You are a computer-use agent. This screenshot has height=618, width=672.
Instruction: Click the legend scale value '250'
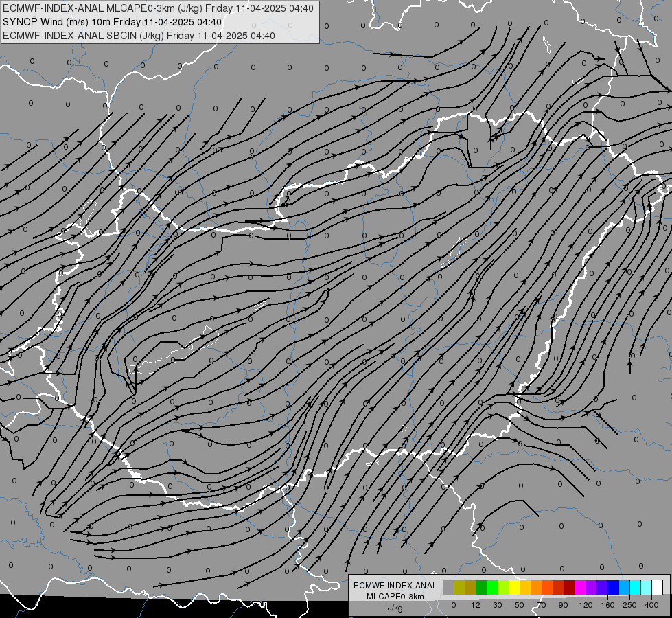tap(629, 605)
